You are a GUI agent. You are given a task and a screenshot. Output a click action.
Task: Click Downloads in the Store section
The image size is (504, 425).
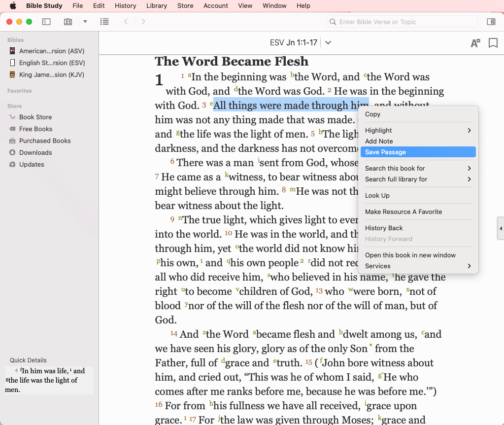[x=35, y=153]
